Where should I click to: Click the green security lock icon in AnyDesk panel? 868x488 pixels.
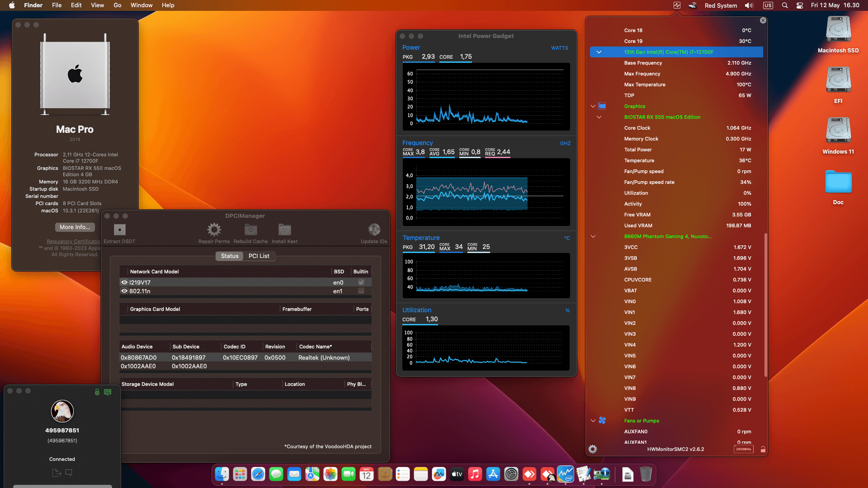tap(97, 392)
